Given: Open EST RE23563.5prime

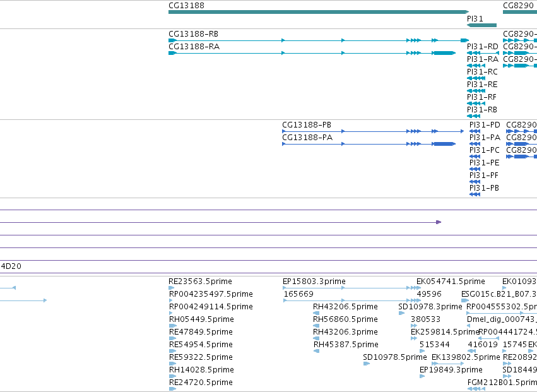Looking at the screenshot, I should pyautogui.click(x=200, y=282).
